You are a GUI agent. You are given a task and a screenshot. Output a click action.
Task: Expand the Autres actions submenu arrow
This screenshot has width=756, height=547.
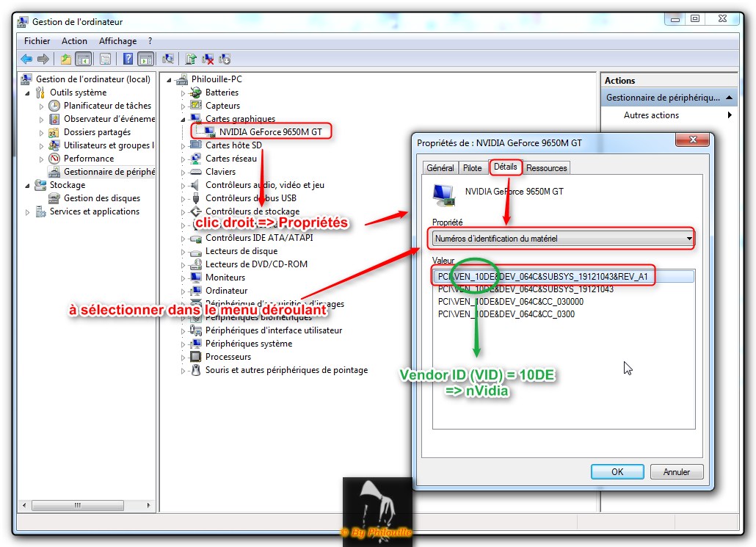coord(730,115)
